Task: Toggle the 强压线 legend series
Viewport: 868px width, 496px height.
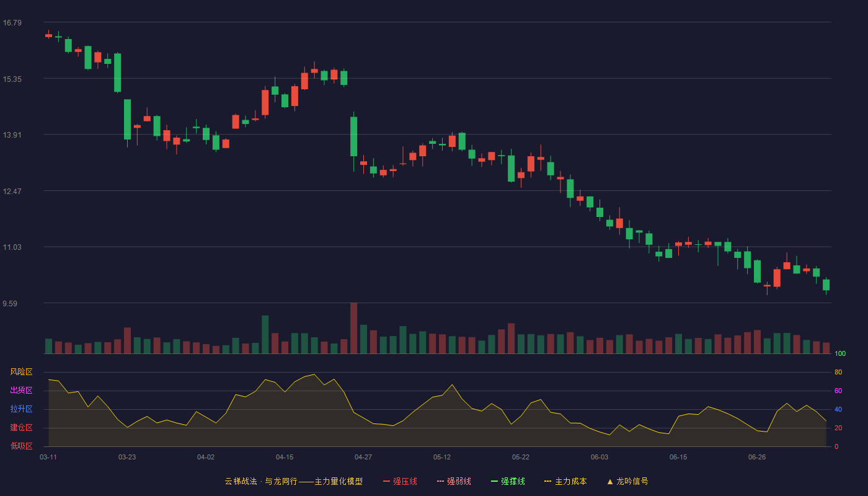Action: pos(400,481)
